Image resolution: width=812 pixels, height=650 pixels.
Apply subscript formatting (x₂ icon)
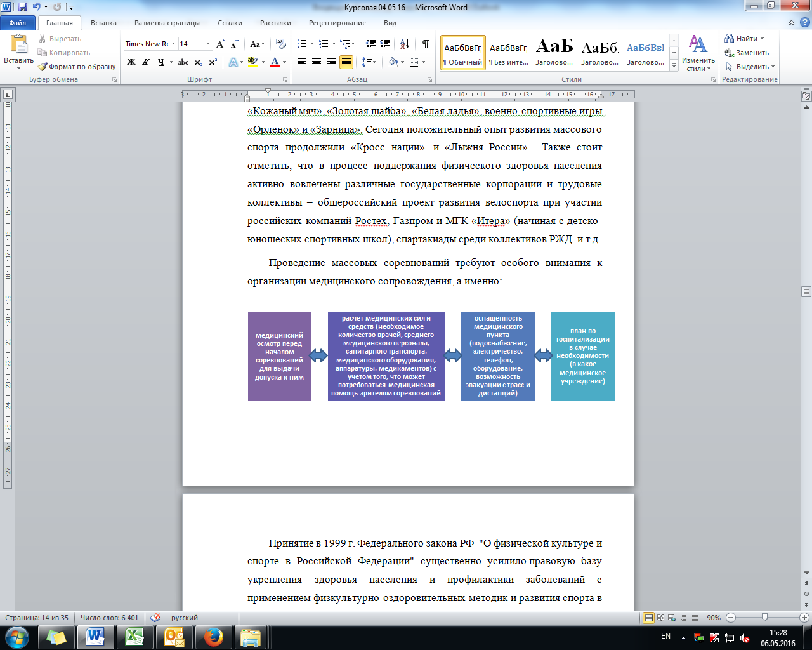coord(199,62)
